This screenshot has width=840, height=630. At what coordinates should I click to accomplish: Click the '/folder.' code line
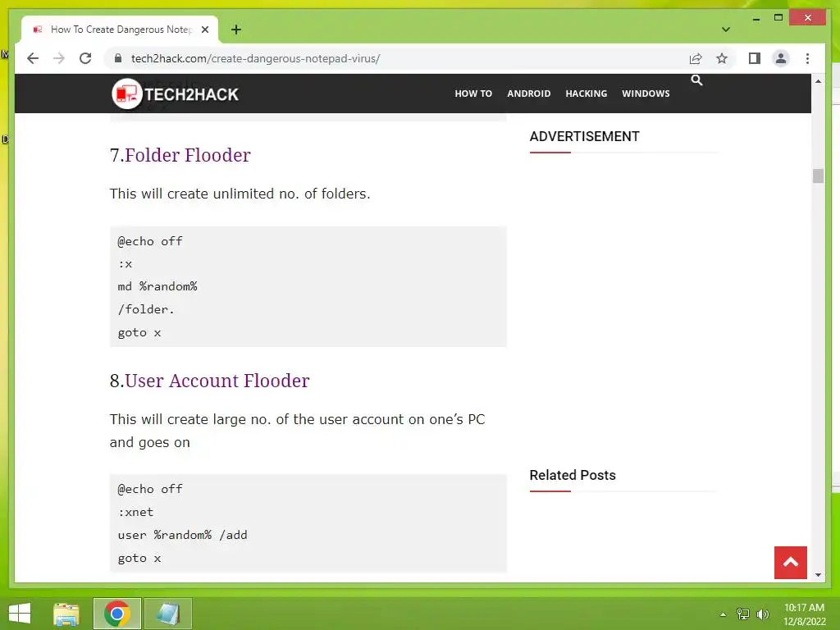(x=146, y=309)
